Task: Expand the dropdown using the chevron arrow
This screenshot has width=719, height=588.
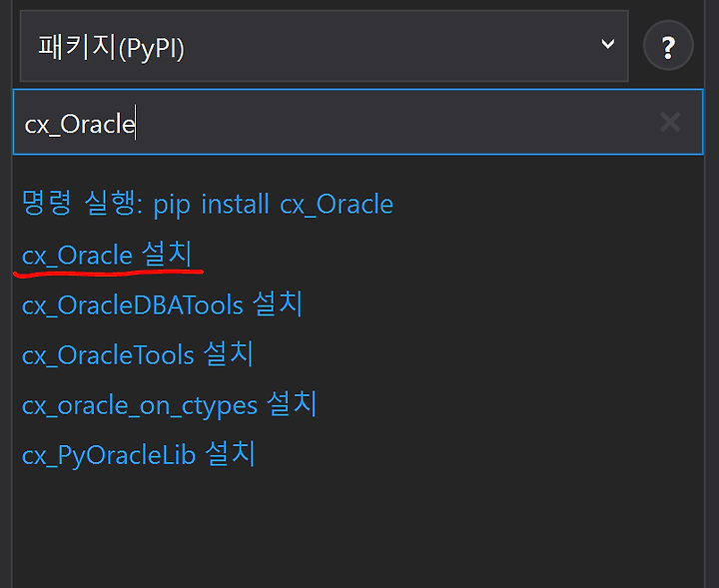Action: (x=607, y=44)
